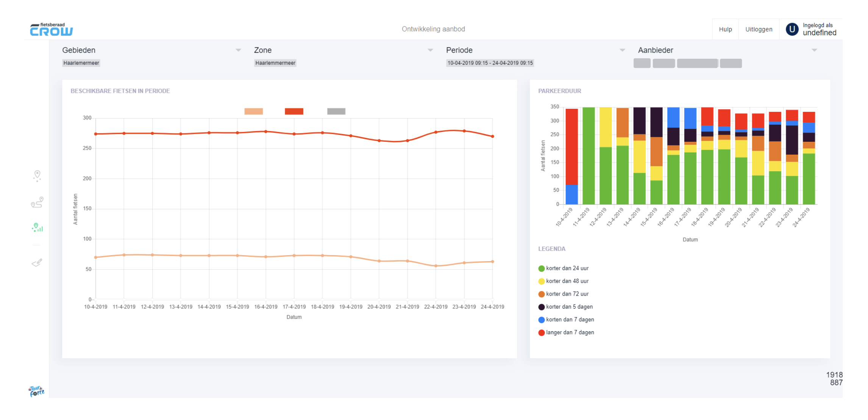Expand the Gebieden dropdown arrow
Screen dimensions: 868x420
(x=238, y=50)
